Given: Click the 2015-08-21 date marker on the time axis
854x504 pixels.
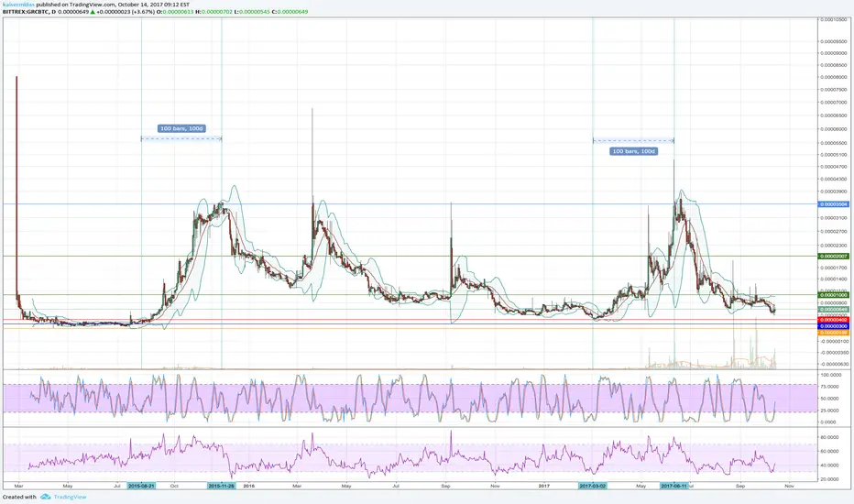Looking at the screenshot, I should 141,486.
